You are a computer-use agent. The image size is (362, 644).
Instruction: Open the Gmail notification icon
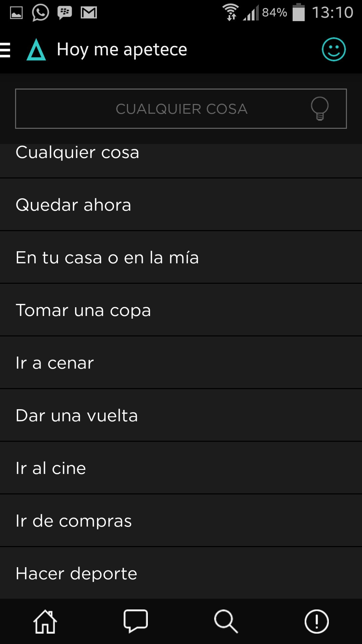[89, 13]
